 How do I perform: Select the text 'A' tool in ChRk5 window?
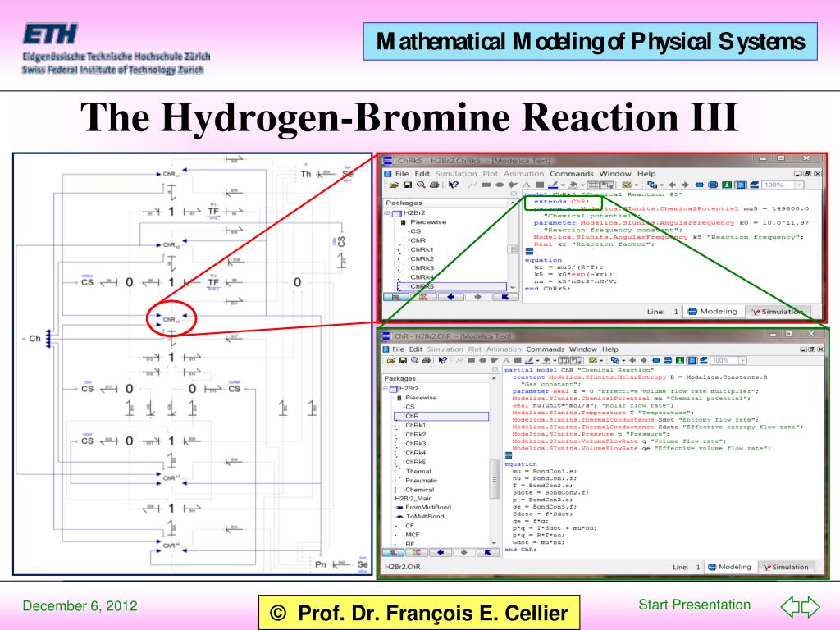(x=527, y=185)
